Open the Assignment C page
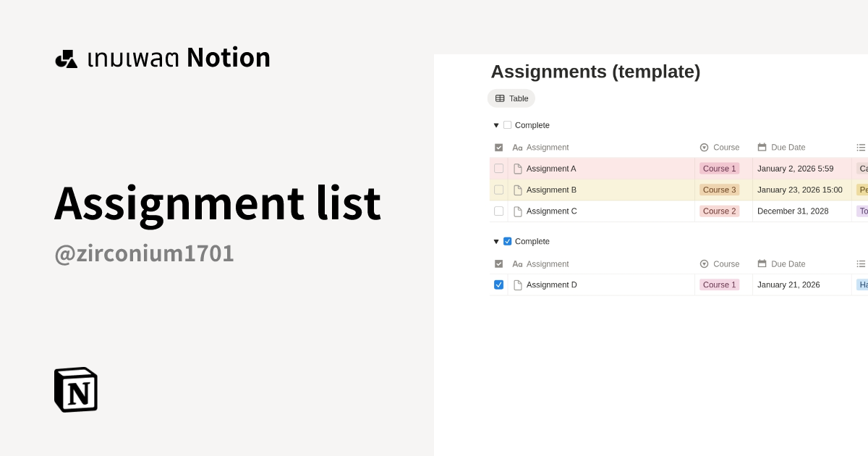The height and width of the screenshot is (456, 868). click(552, 211)
